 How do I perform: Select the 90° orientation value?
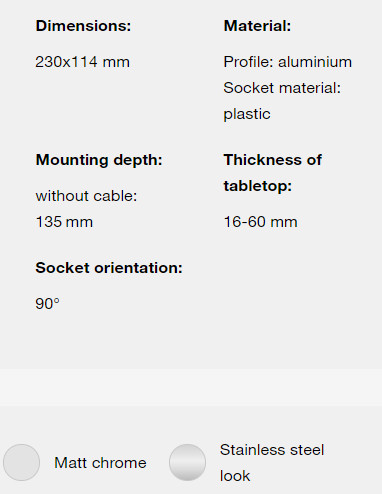coord(47,304)
